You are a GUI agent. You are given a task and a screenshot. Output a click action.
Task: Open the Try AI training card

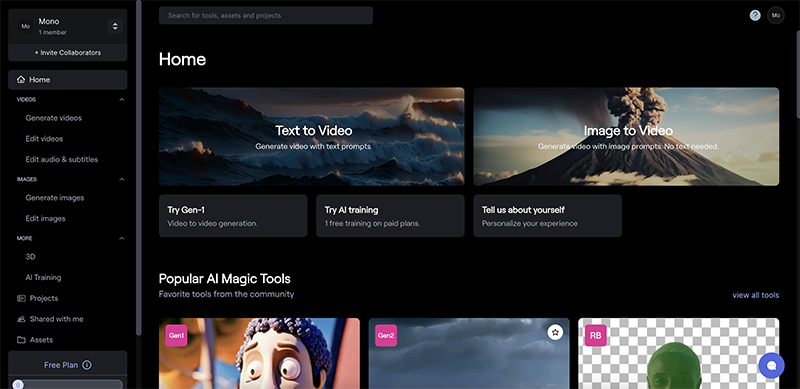pyautogui.click(x=390, y=216)
